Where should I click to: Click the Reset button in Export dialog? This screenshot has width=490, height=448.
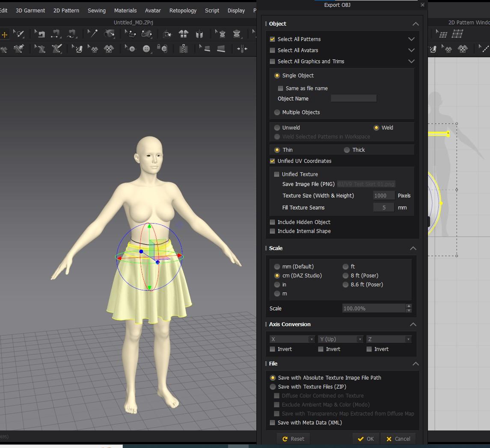[293, 439]
